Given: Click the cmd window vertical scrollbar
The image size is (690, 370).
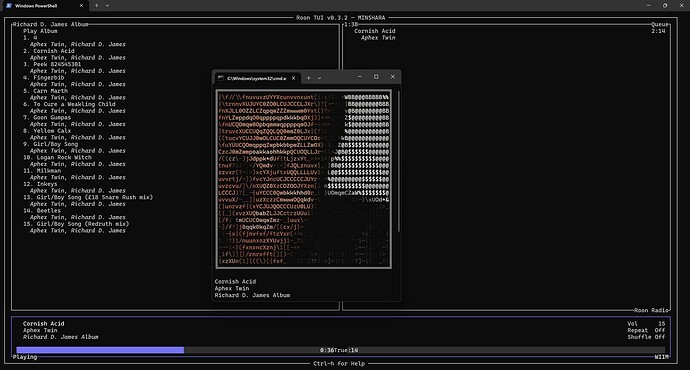Looking at the screenshot, I should click(399, 161).
